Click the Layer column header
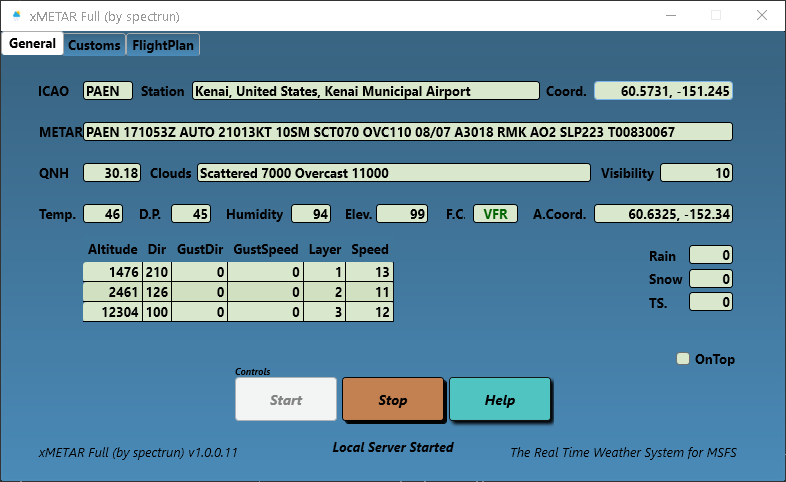This screenshot has width=786, height=482. coord(325,250)
